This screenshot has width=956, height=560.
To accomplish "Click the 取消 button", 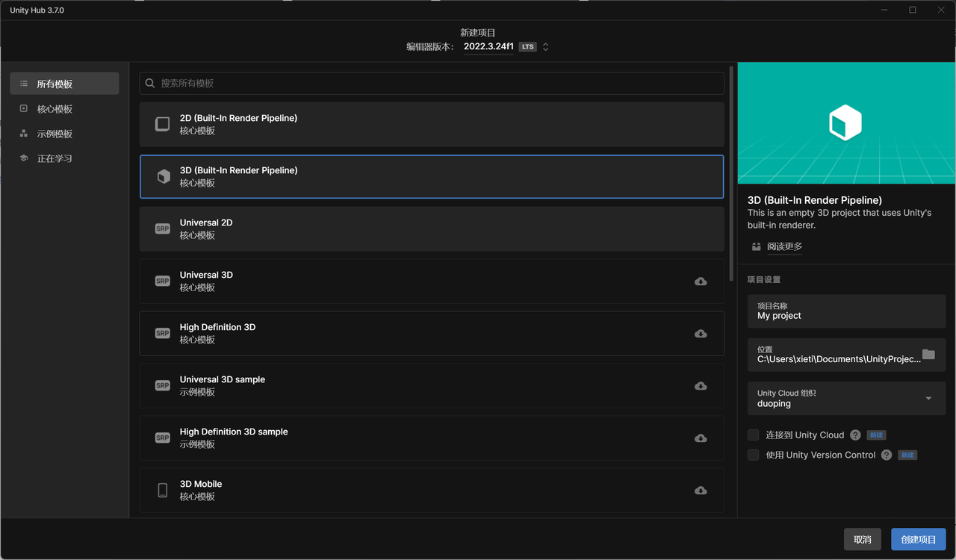I will pyautogui.click(x=862, y=539).
